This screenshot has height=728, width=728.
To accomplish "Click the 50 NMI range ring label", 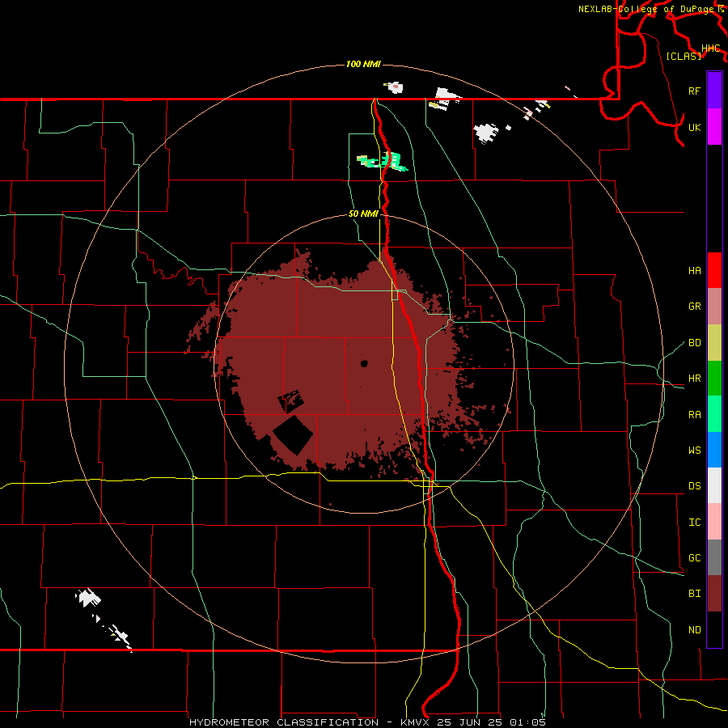I will (x=363, y=214).
